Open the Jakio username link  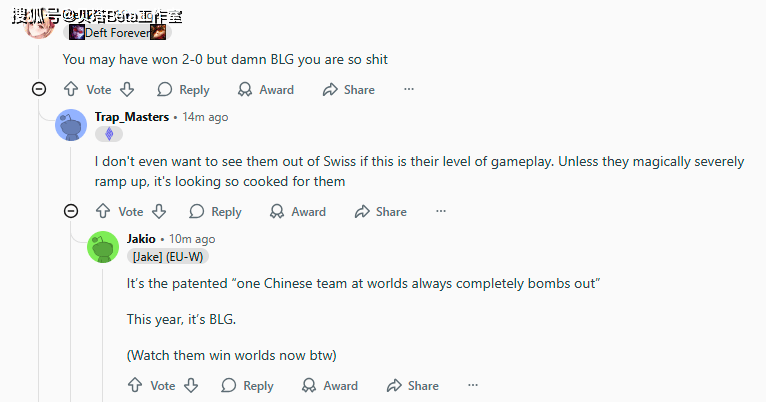(141, 239)
